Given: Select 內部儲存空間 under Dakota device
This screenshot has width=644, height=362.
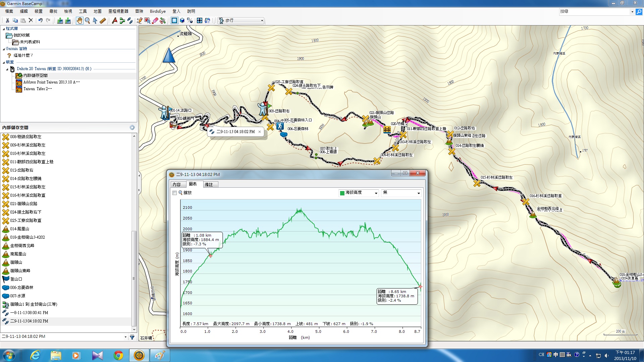Looking at the screenshot, I should click(x=36, y=75).
